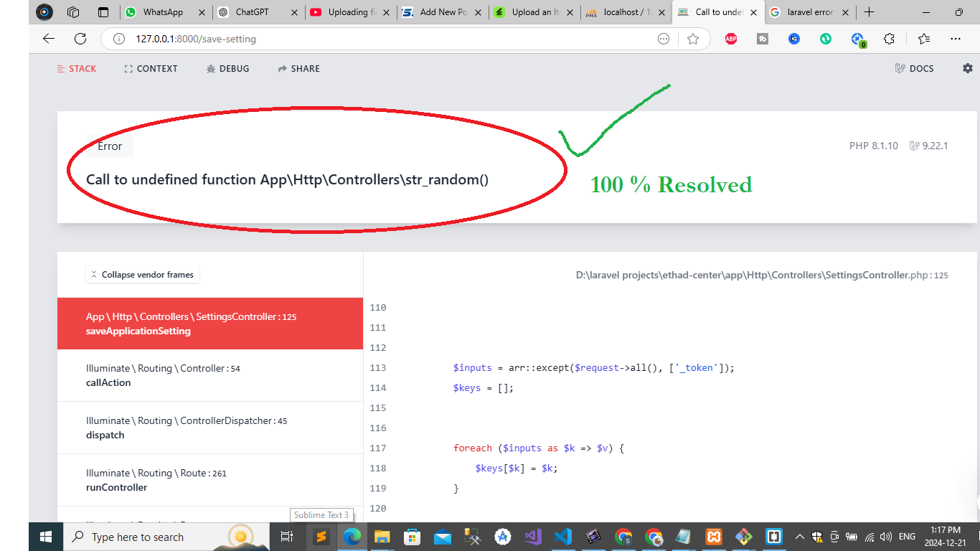
Task: Collapse vendor frames
Action: pos(142,274)
